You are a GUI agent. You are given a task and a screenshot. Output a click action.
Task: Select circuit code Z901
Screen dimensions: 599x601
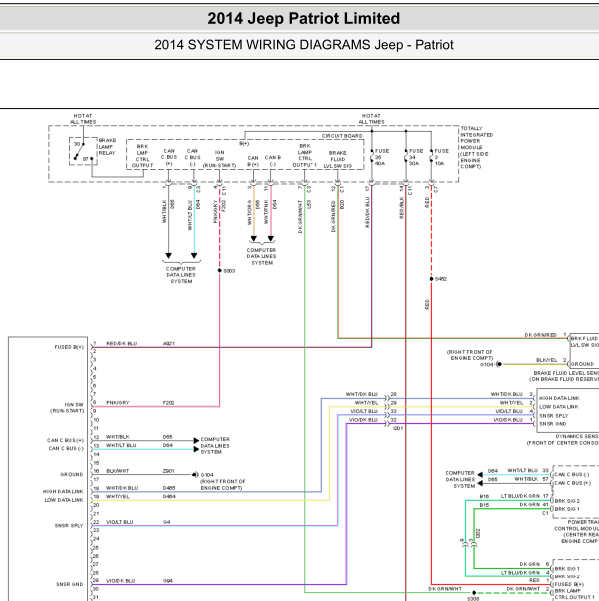point(169,471)
